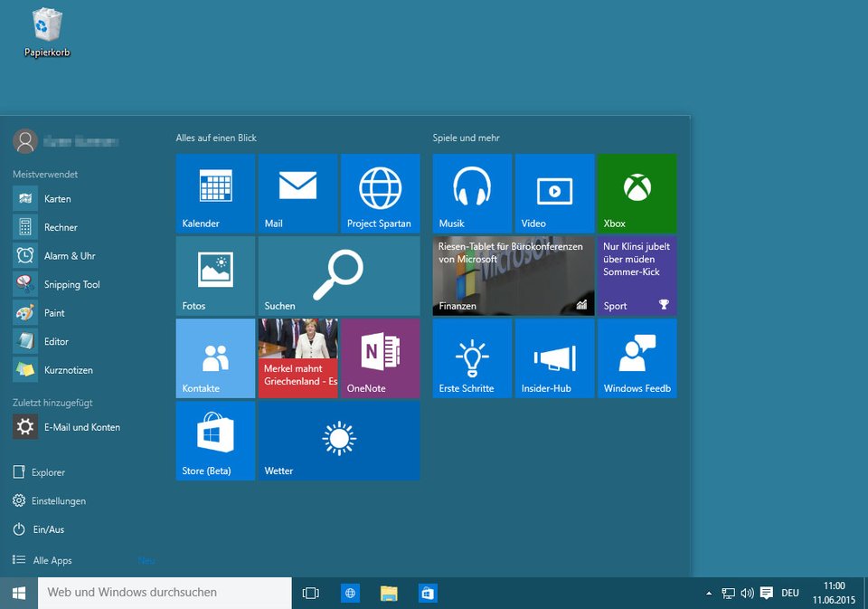Viewport: 868px width, 609px height.
Task: Click the Suchen magnifier tile
Action: [339, 276]
